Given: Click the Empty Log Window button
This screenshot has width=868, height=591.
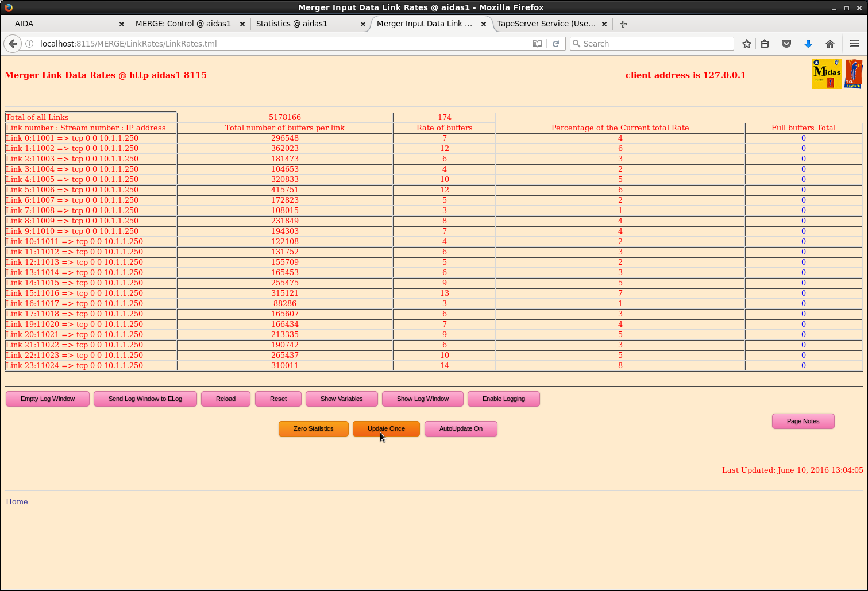Looking at the screenshot, I should (48, 399).
